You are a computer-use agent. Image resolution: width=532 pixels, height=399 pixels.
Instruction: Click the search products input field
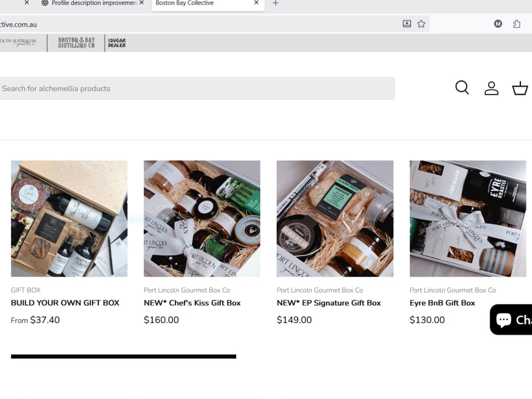(197, 88)
